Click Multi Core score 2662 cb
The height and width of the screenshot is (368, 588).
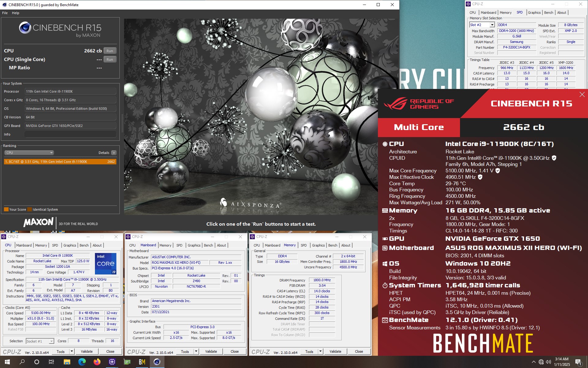[x=524, y=127]
